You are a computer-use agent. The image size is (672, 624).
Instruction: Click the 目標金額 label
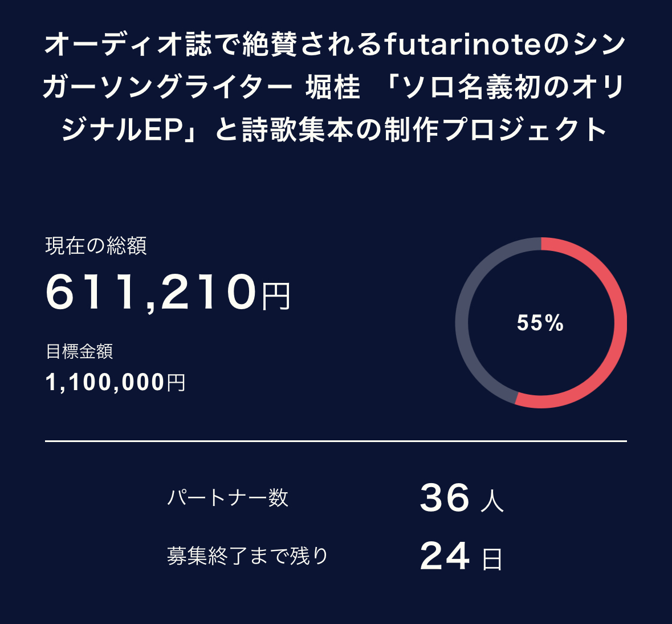tap(79, 351)
